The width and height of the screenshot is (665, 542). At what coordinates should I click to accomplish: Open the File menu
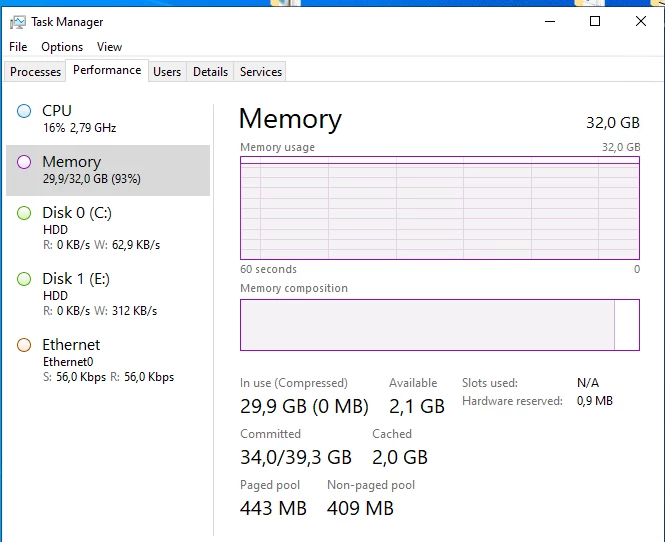click(x=18, y=47)
